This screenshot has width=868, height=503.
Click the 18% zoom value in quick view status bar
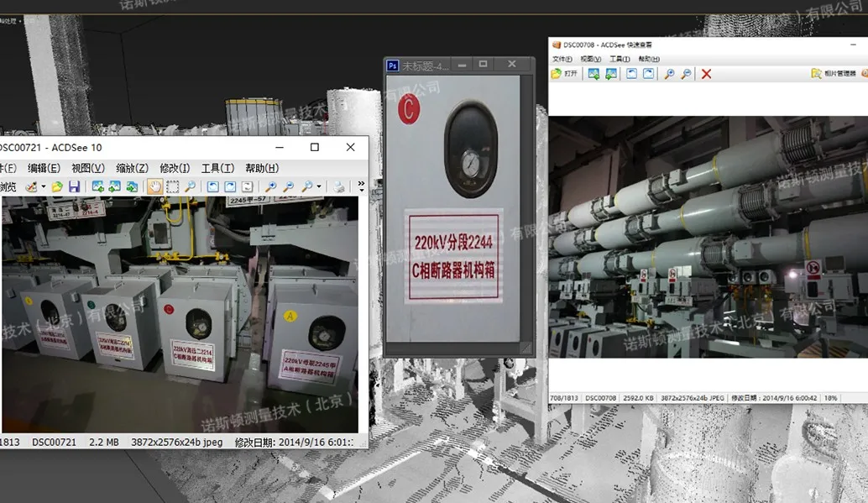[831, 398]
